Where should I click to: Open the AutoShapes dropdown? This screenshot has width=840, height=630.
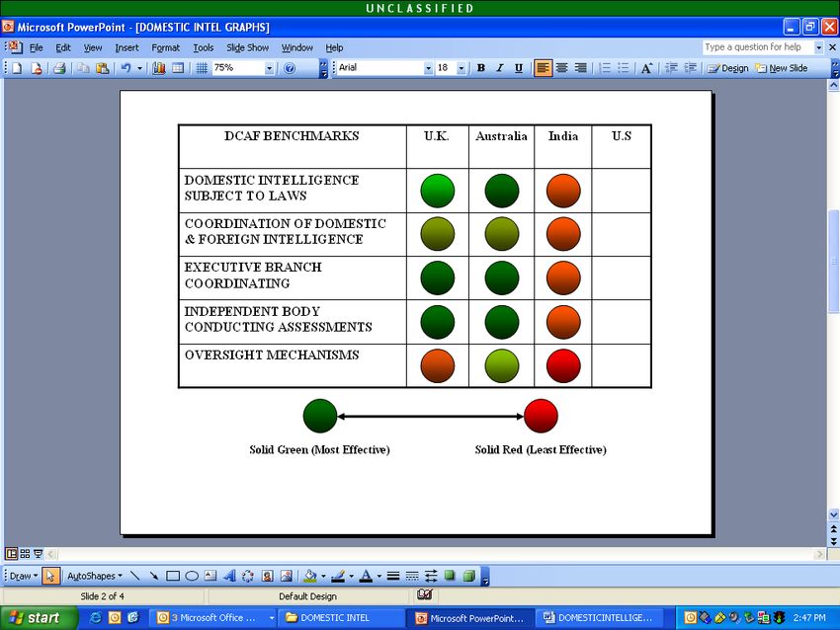click(94, 576)
